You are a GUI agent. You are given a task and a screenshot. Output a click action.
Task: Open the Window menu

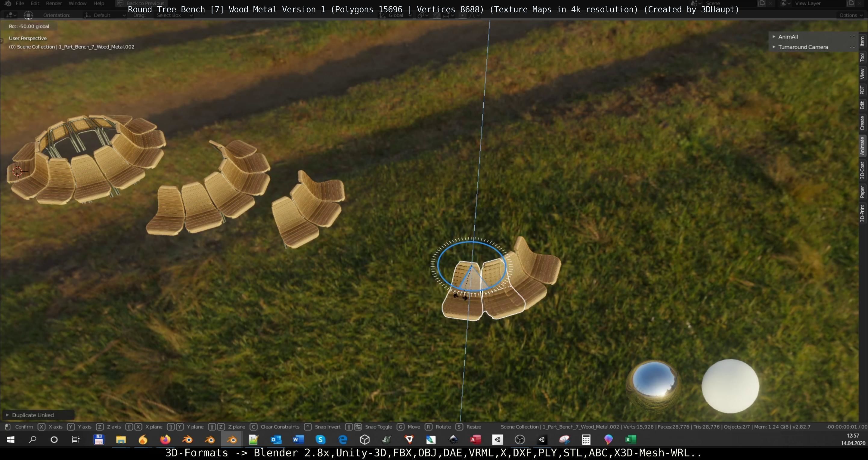click(78, 3)
